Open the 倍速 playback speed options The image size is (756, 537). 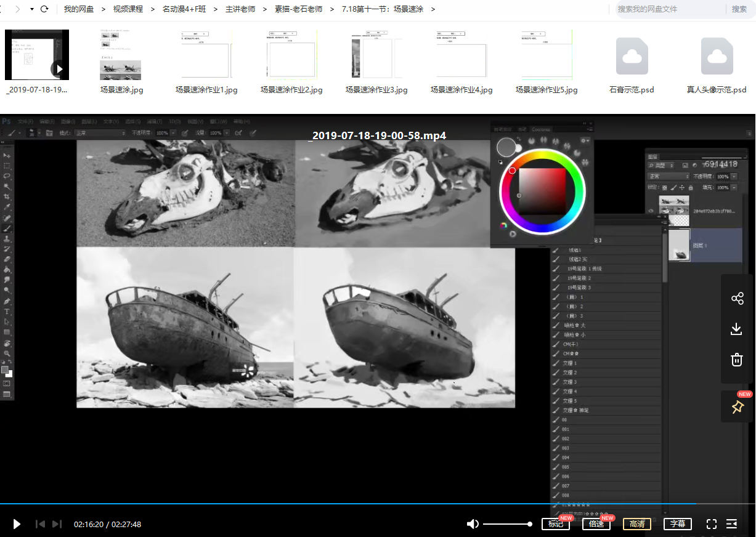(x=596, y=524)
